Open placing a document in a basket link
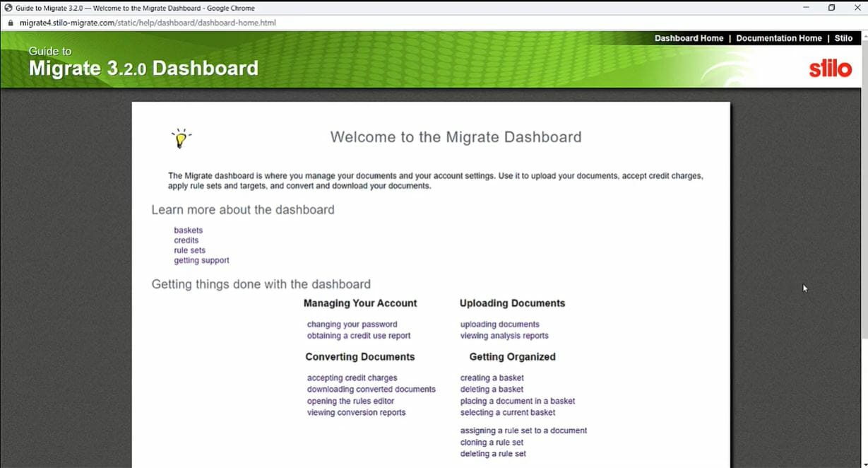The height and width of the screenshot is (468, 868). pyautogui.click(x=517, y=401)
